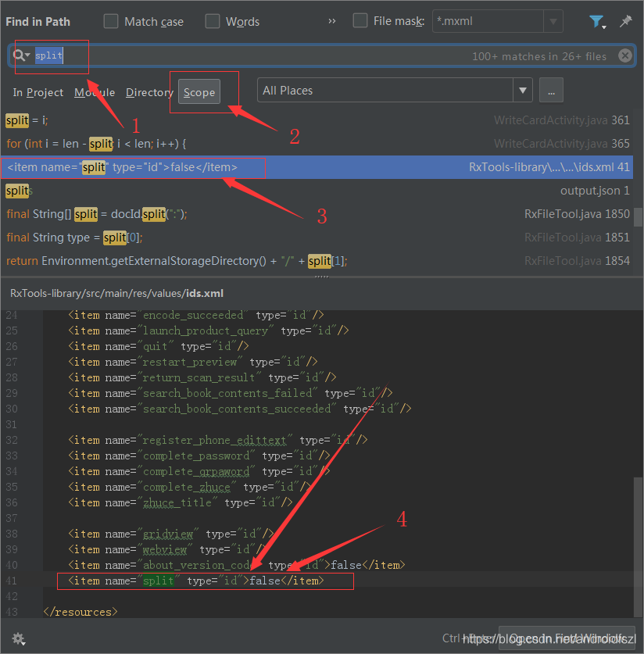
Task: Click the ellipsis button next to All Places
Action: (x=551, y=91)
